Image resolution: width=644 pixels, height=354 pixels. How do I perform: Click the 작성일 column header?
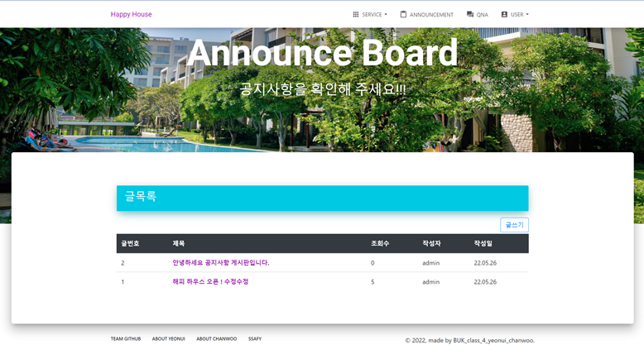(x=483, y=243)
